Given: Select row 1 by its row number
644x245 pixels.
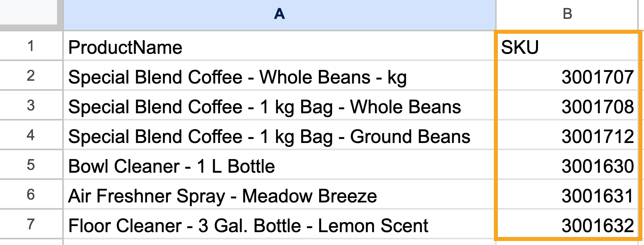Looking at the screenshot, I should (x=33, y=47).
